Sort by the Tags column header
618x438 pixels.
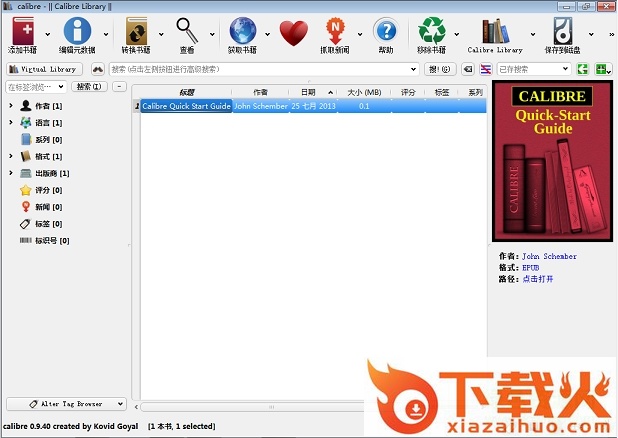pos(442,93)
